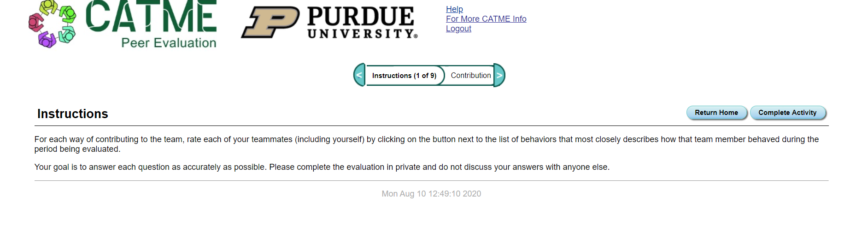
Task: Click the green CATME wordmark
Action: pyautogui.click(x=151, y=17)
